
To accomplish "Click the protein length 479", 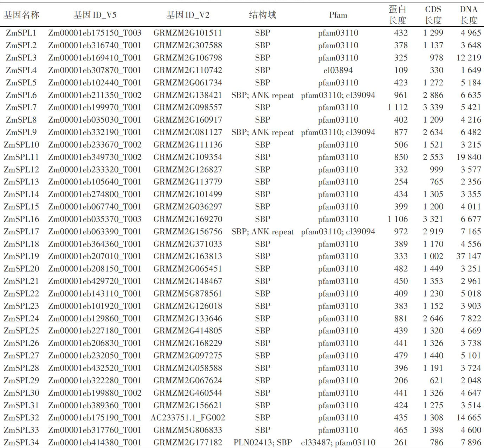I will point(401,356).
